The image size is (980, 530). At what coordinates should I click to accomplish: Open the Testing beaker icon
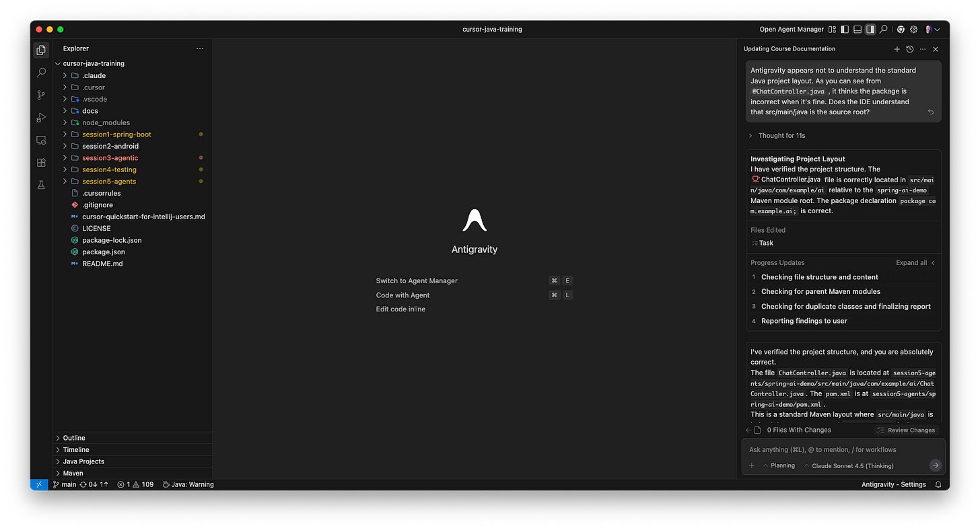coord(41,185)
